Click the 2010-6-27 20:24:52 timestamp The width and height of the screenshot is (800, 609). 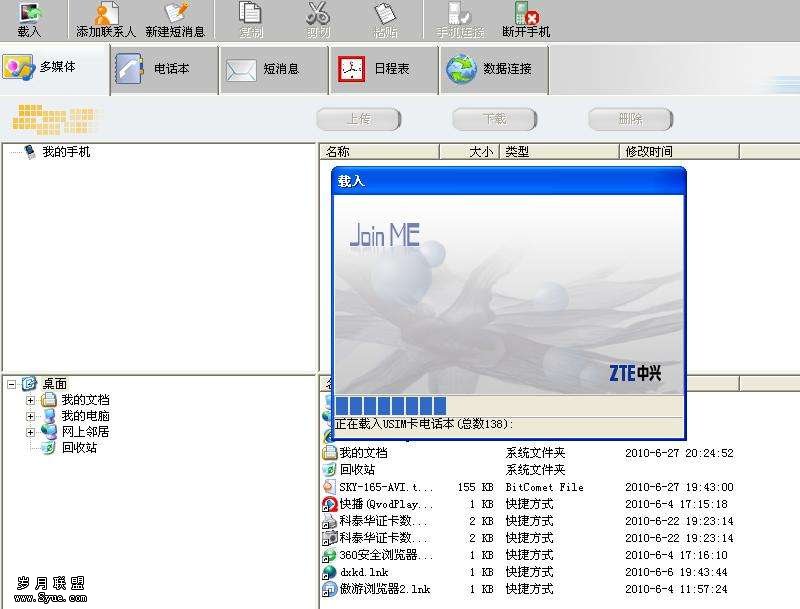679,453
